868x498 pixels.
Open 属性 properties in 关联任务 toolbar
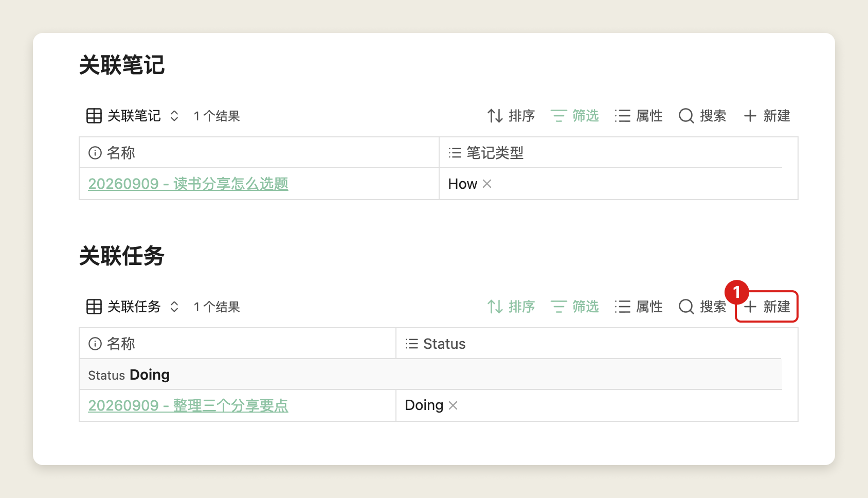coord(638,307)
